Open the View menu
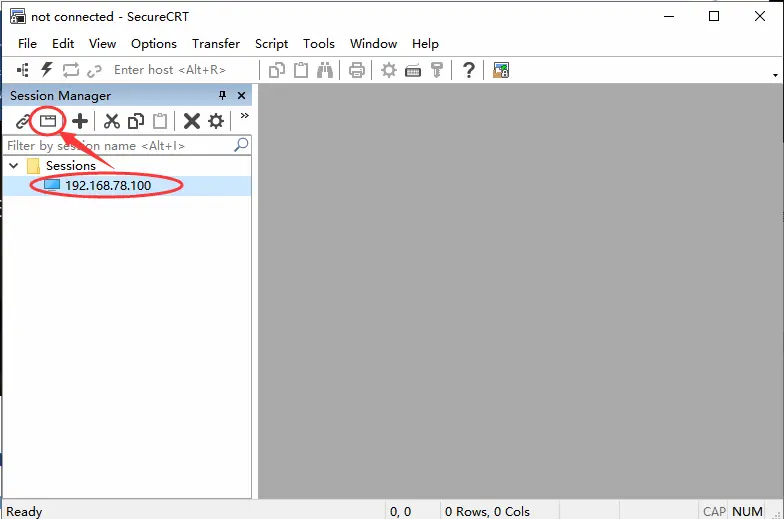Viewport: 784px width, 519px height. pyautogui.click(x=102, y=44)
